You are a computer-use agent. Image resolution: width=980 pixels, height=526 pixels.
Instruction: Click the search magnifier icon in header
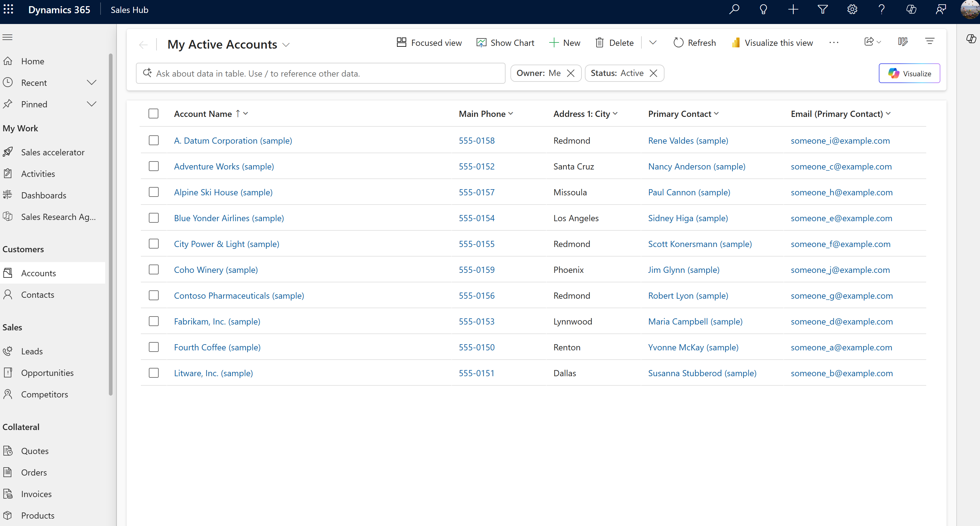coord(734,10)
